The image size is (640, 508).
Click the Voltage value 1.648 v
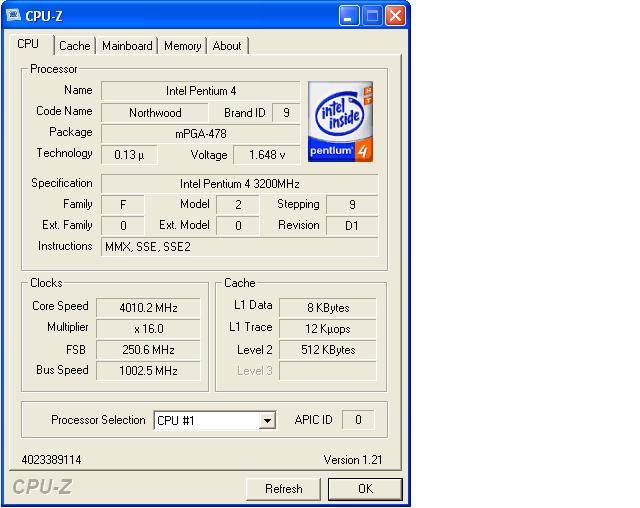click(267, 155)
